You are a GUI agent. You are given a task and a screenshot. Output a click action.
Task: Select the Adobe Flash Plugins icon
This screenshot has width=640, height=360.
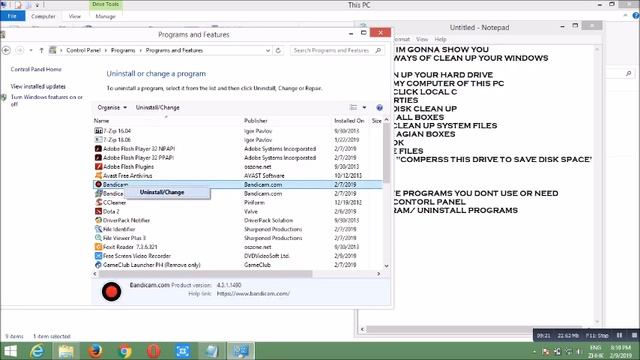pos(98,167)
